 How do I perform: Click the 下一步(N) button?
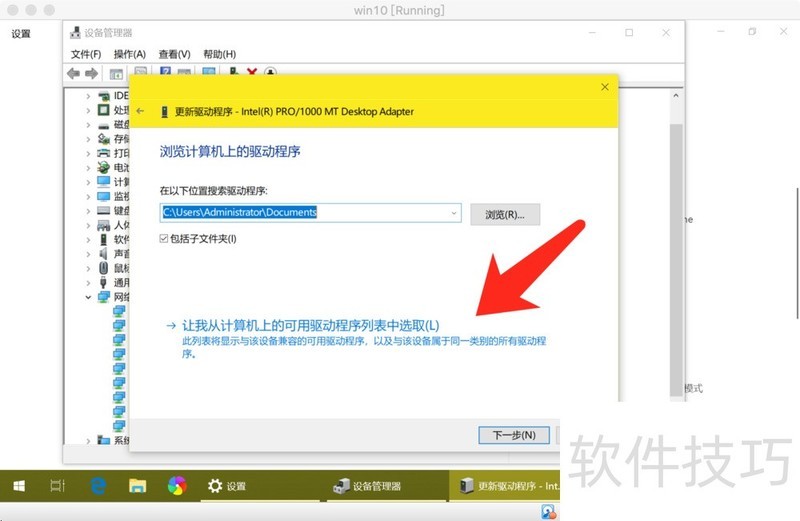514,435
